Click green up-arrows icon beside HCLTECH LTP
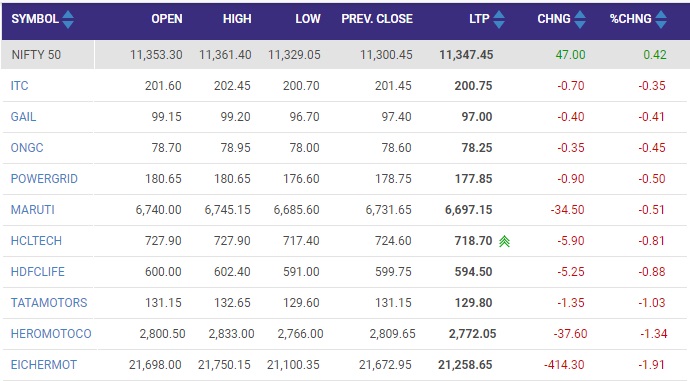This screenshot has height=381, width=690. point(504,241)
